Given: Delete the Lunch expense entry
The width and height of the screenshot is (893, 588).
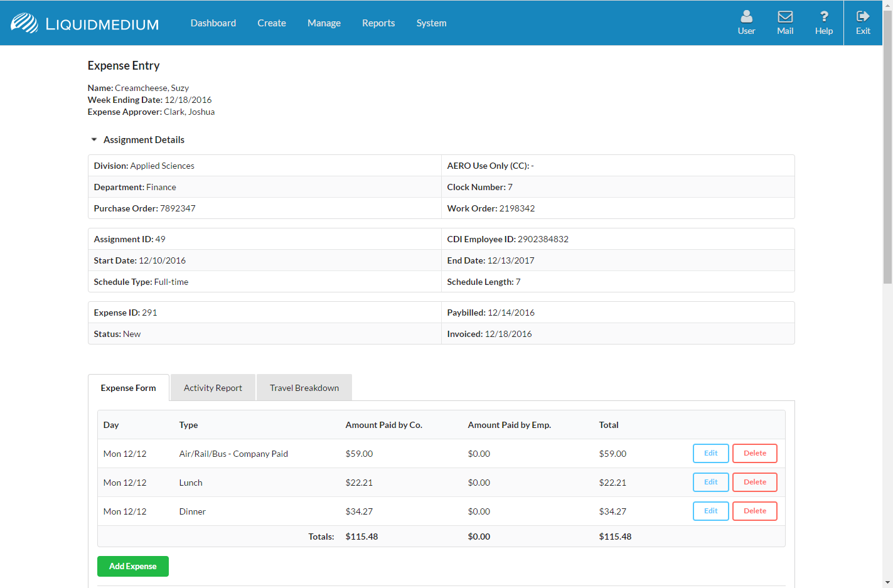Looking at the screenshot, I should pyautogui.click(x=754, y=482).
